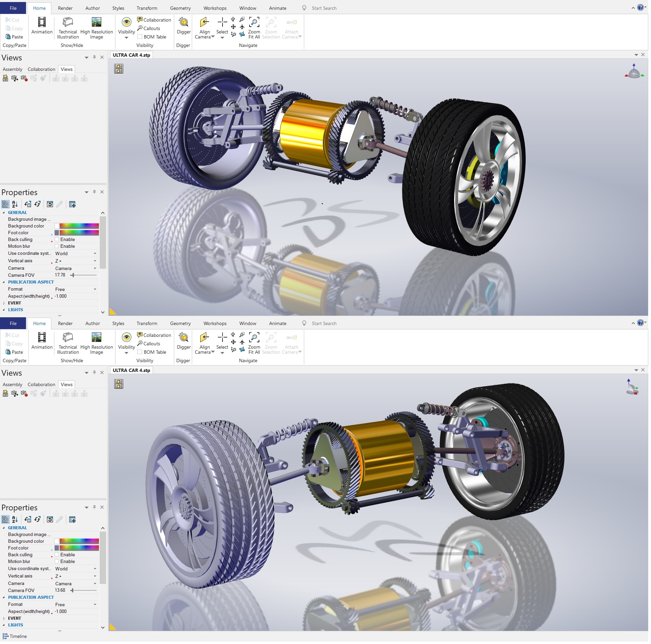Toggle BOM Table checkbox in upper window
Image resolution: width=651 pixels, height=644 pixels.
pyautogui.click(x=140, y=37)
